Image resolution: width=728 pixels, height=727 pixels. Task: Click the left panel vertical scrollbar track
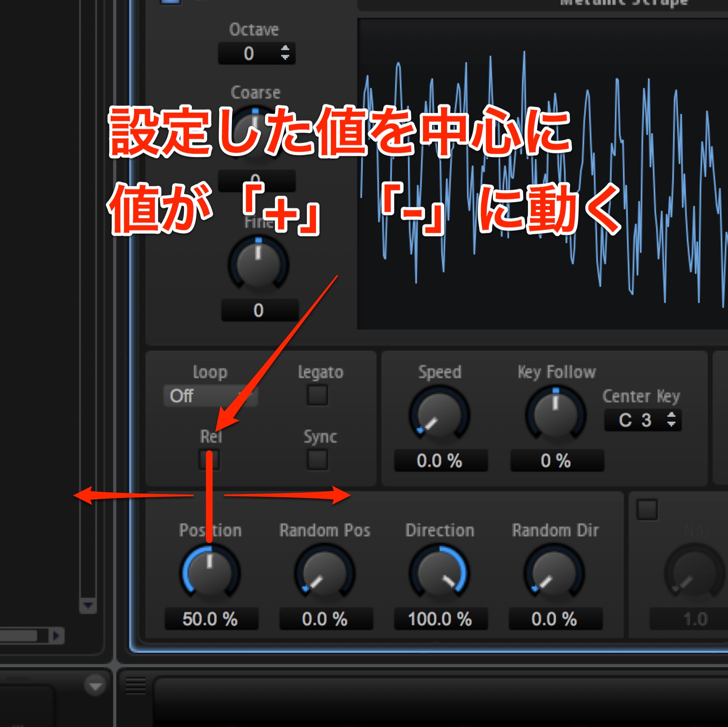[88, 299]
